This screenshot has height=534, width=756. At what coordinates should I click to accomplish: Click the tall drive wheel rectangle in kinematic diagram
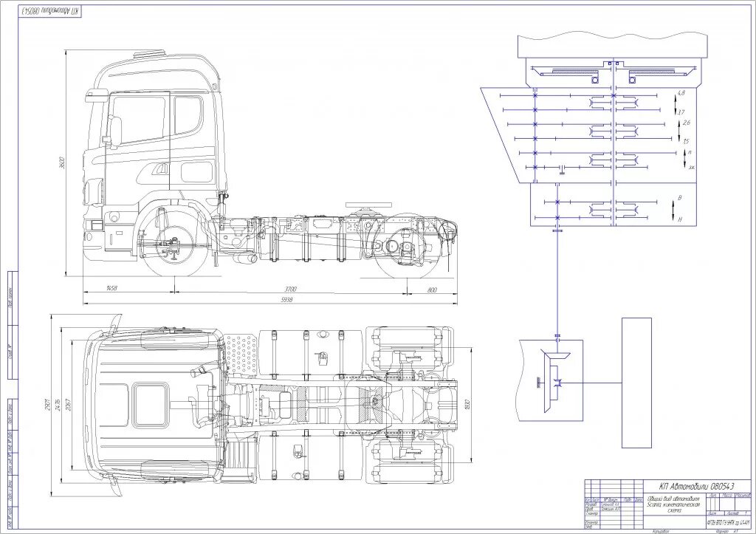(x=636, y=383)
